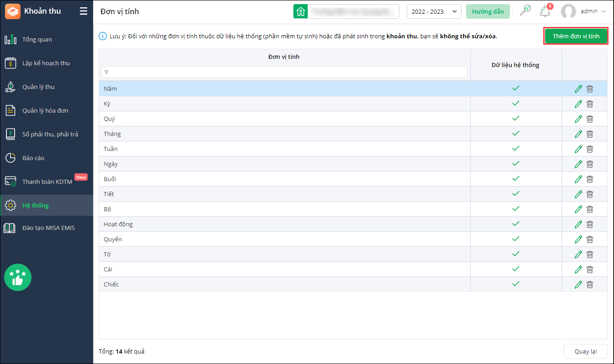The image size is (614, 364).
Task: Click the Hướng dẫn guide button
Action: click(x=488, y=11)
